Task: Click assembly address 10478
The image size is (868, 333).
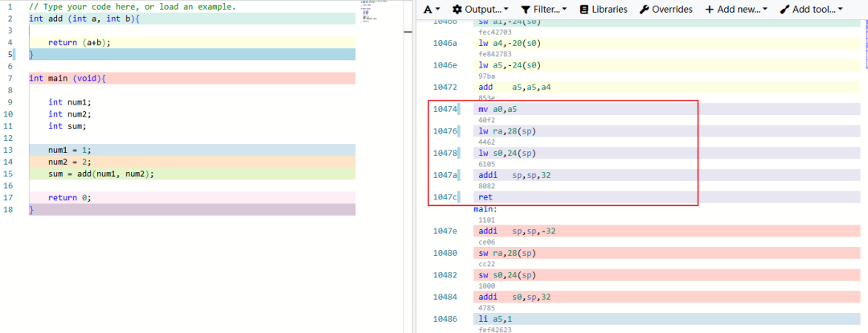Action: pos(444,153)
